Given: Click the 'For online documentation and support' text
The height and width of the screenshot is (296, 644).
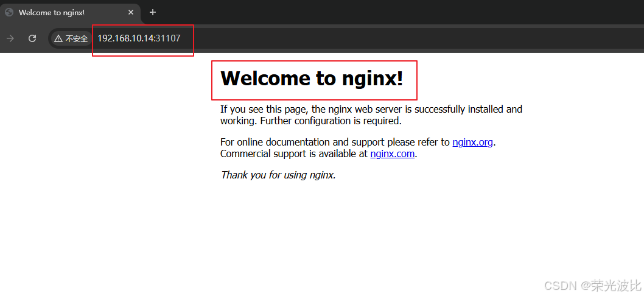Looking at the screenshot, I should (x=303, y=143).
